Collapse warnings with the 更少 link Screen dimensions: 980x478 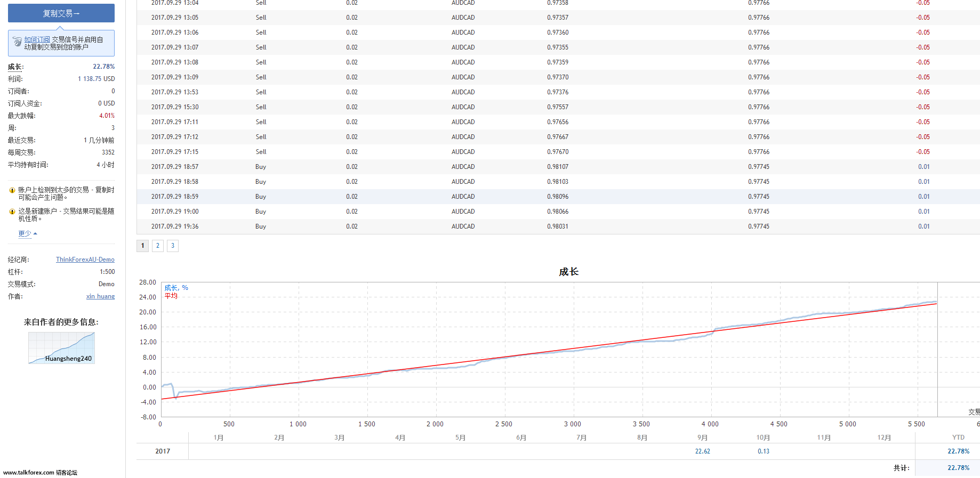point(27,233)
